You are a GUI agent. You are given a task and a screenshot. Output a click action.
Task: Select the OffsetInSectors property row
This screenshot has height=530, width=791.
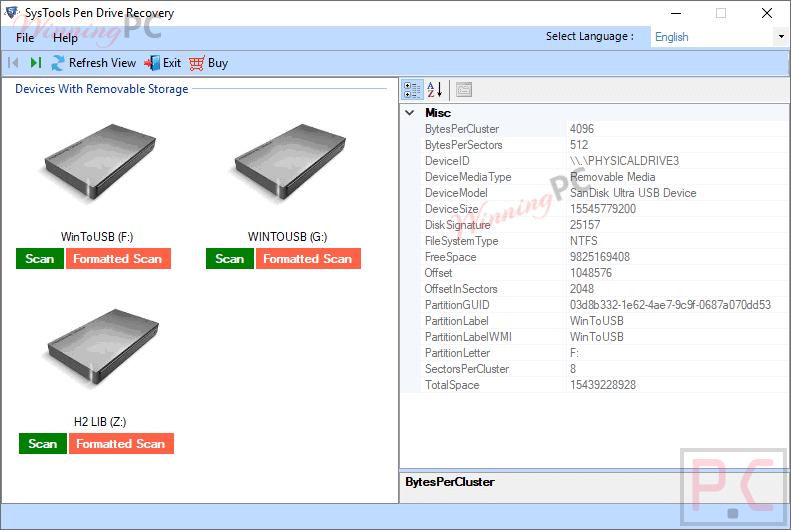(604, 289)
